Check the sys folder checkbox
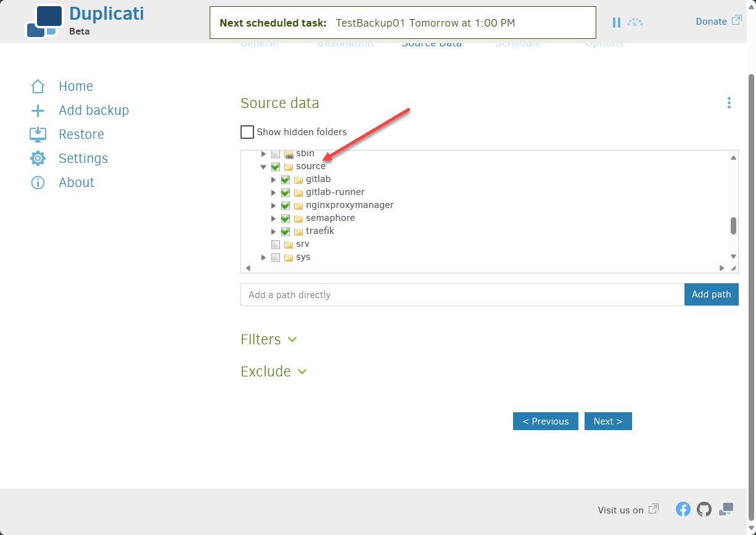Screen dimensions: 756x535 [276, 257]
